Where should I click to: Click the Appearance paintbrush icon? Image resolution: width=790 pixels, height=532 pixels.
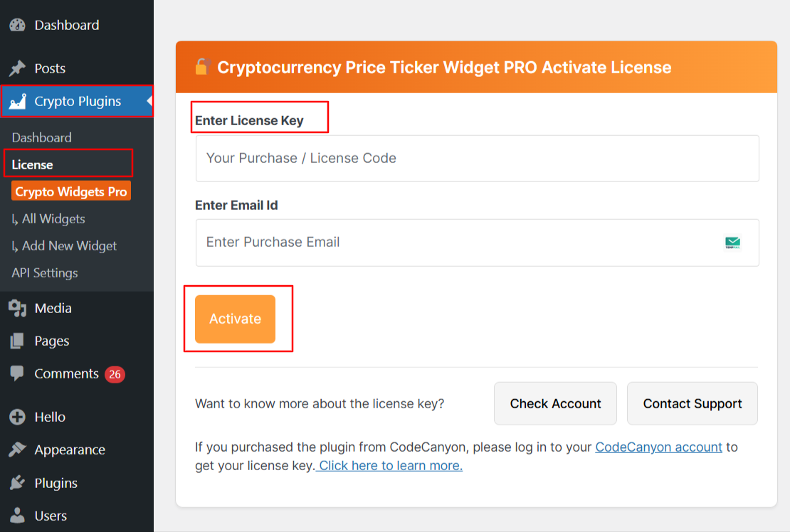[x=17, y=450]
